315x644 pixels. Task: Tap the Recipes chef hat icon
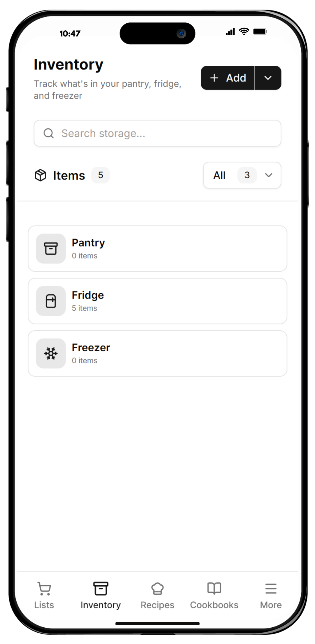click(157, 589)
